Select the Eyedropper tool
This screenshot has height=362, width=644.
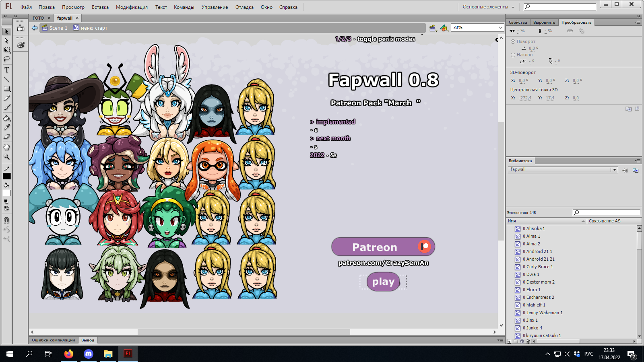click(7, 128)
